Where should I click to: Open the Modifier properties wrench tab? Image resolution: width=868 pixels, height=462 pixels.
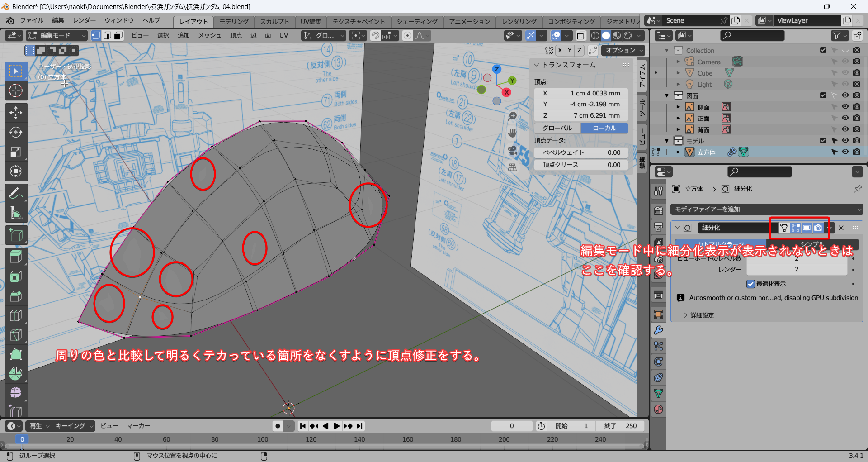[x=658, y=330]
